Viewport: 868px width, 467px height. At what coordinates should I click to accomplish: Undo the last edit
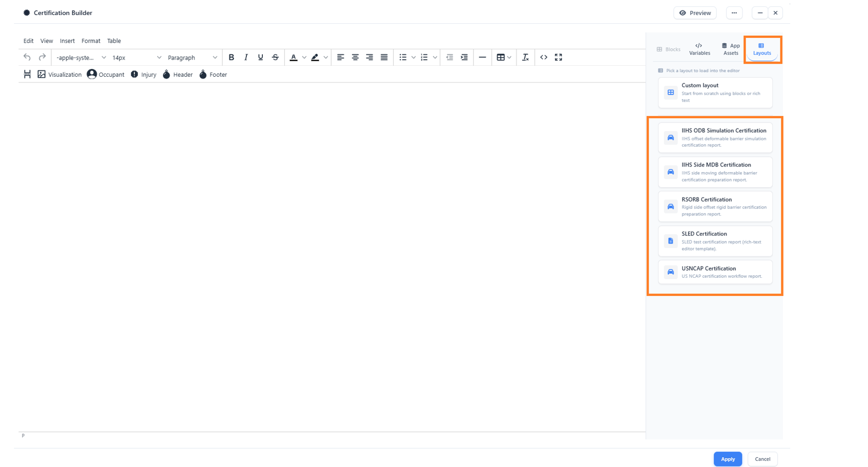27,58
